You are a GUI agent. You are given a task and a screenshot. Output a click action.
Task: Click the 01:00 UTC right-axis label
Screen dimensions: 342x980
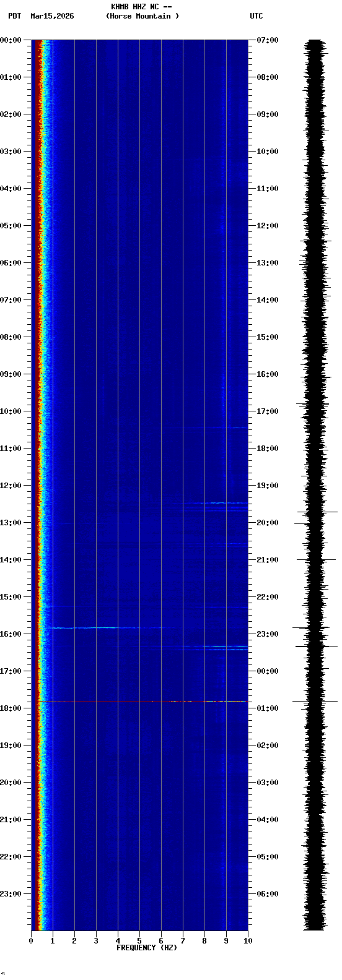pos(268,708)
